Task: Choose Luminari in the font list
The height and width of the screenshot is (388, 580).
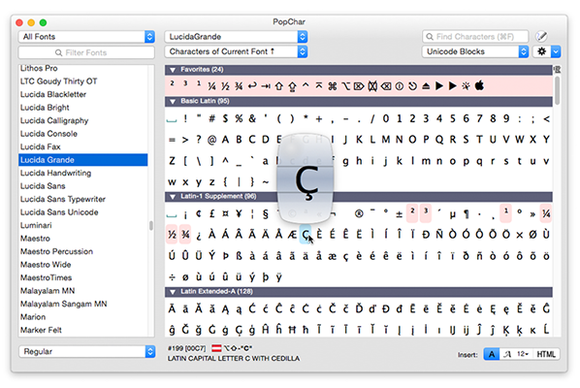Action: pos(83,225)
